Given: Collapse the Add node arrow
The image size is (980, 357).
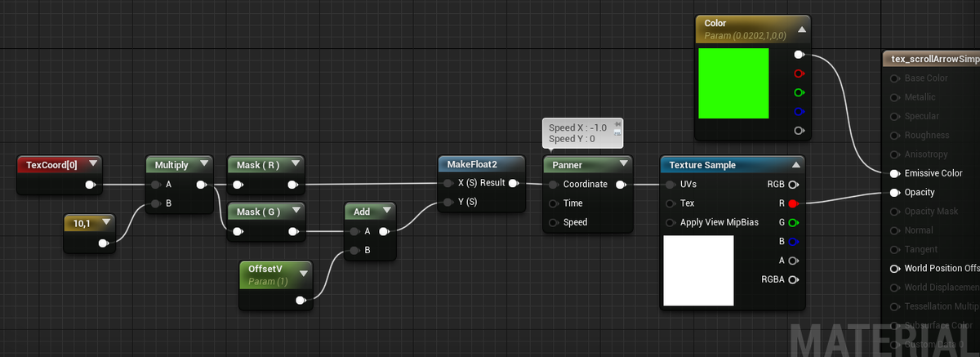Looking at the screenshot, I should point(385,212).
